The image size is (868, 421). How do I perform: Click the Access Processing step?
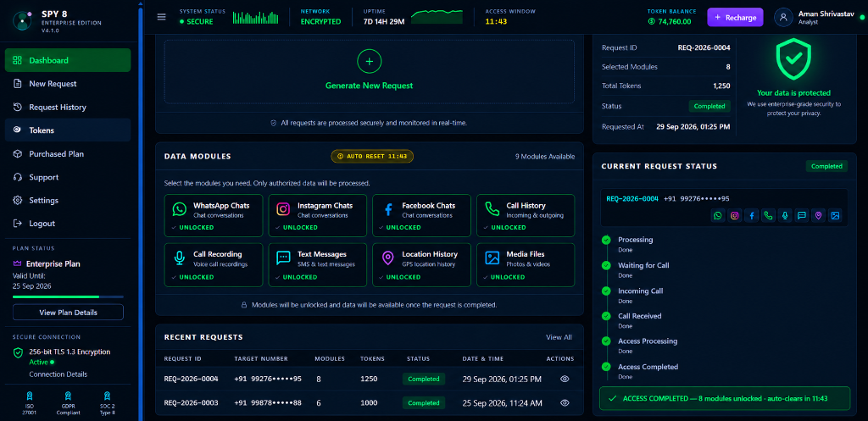tap(647, 341)
